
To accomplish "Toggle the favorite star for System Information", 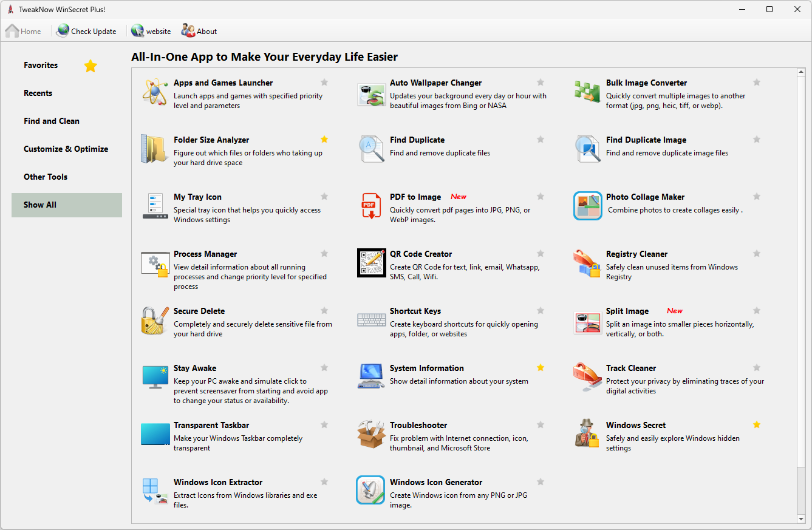I will [541, 368].
